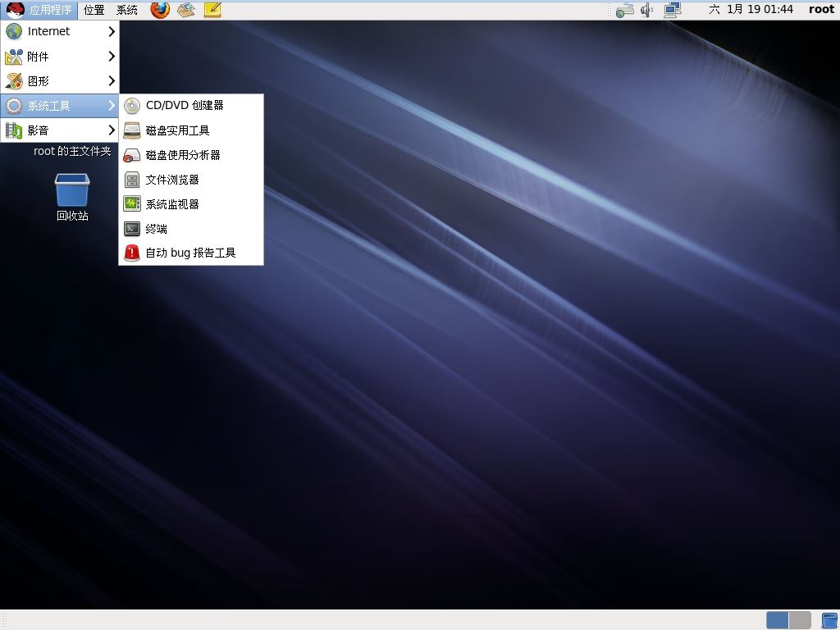Choose CD/DVD 创建器 menu entry

click(x=190, y=106)
